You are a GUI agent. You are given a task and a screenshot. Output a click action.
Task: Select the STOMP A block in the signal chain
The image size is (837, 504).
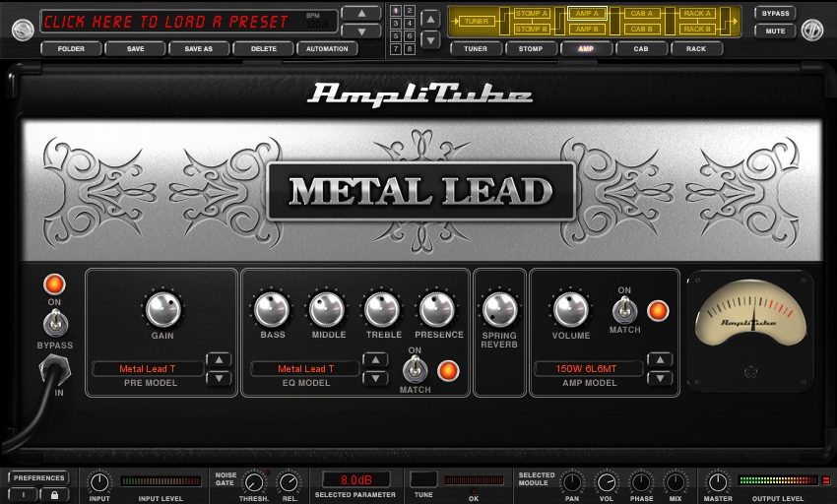(531, 14)
